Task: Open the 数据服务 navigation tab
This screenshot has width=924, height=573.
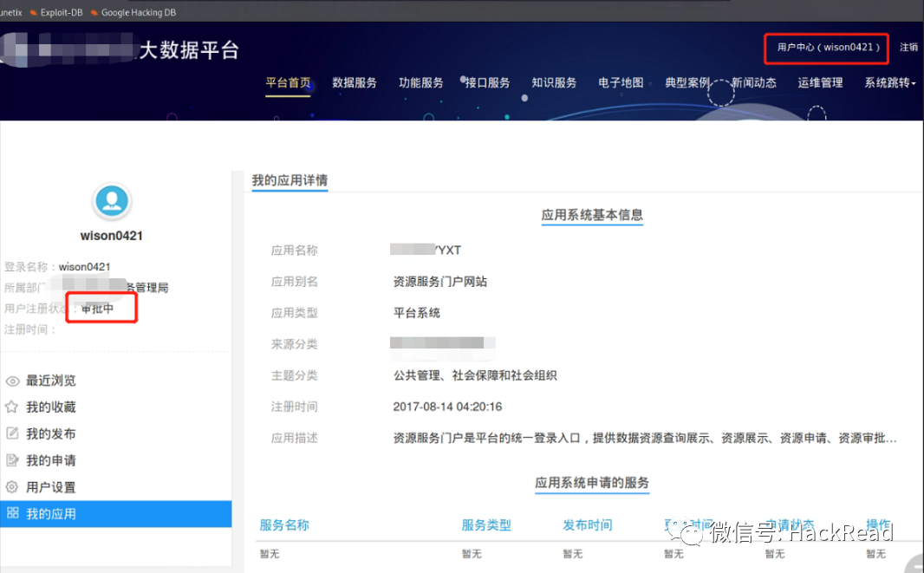Action: [355, 82]
